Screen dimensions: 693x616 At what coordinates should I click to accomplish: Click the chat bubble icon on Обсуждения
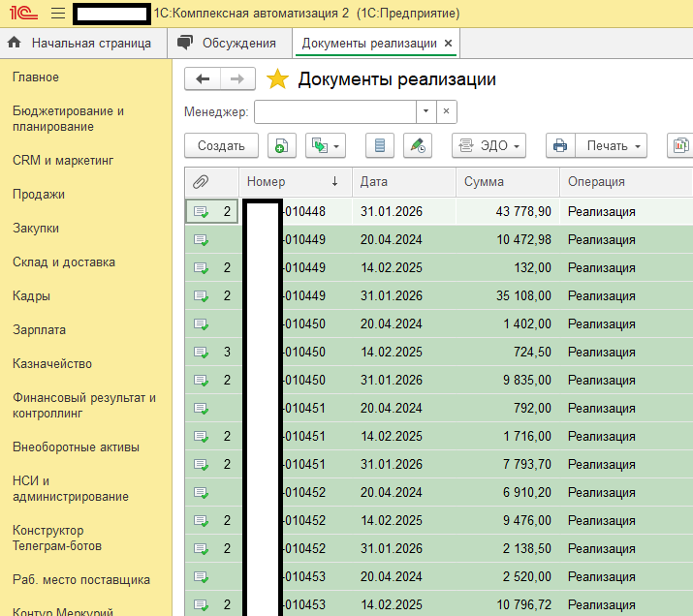[185, 43]
